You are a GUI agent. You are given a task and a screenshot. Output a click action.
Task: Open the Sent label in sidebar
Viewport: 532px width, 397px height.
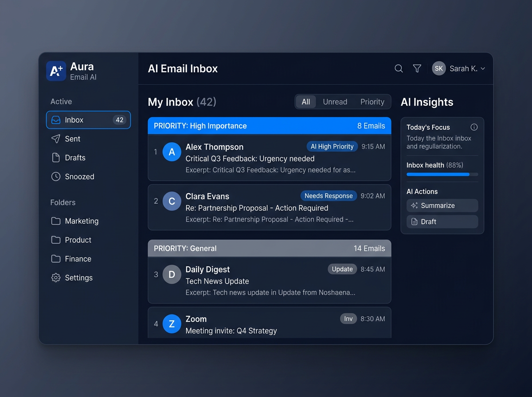coord(73,139)
